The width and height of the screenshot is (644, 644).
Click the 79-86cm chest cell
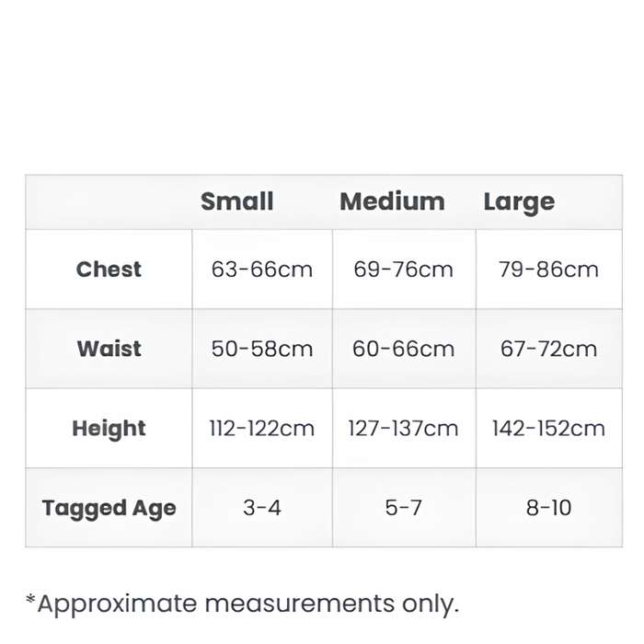[548, 270]
